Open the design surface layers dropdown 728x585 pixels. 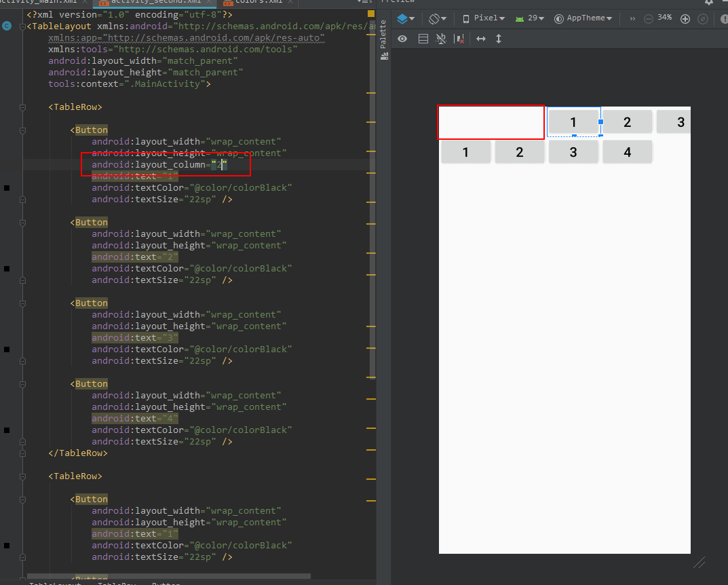point(406,18)
